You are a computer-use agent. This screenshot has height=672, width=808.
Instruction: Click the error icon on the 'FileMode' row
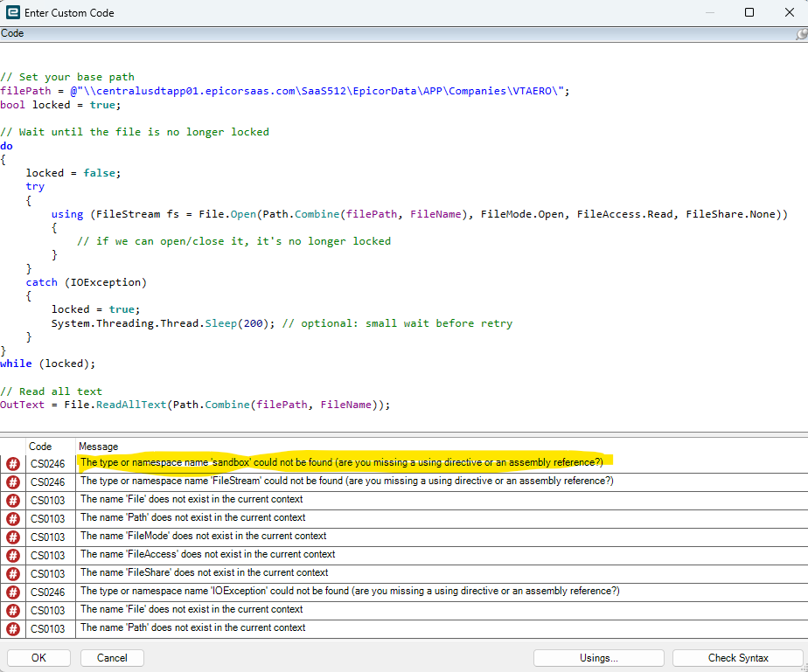tap(13, 537)
